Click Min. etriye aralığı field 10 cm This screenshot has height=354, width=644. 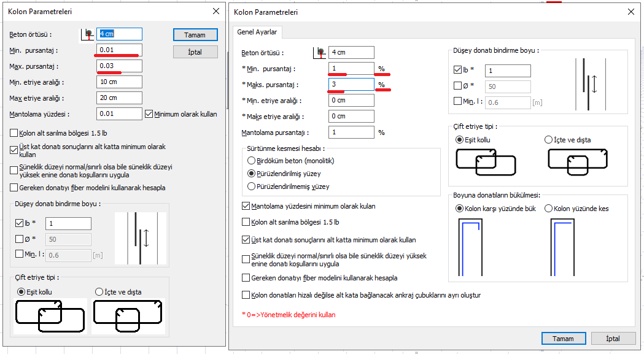coord(120,82)
